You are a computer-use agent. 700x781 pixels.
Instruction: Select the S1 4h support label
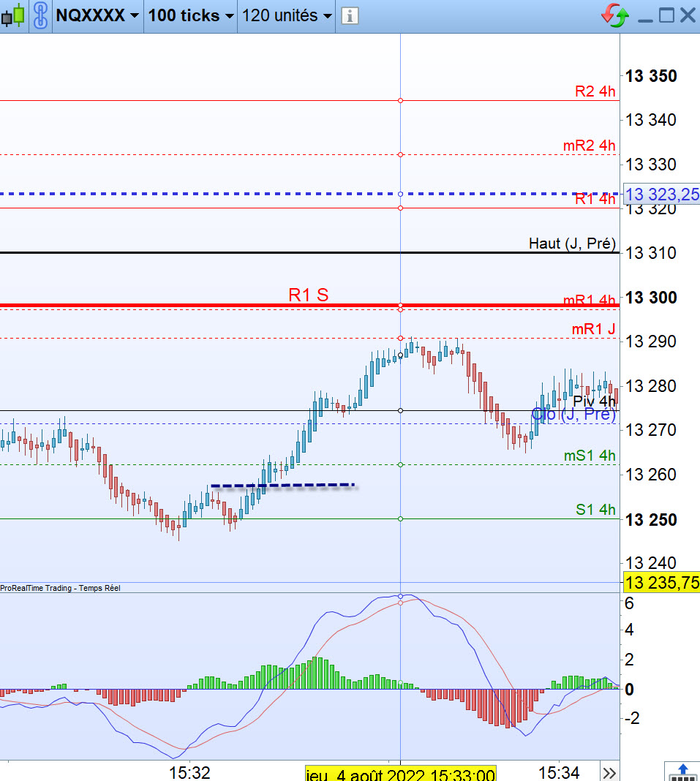(595, 510)
